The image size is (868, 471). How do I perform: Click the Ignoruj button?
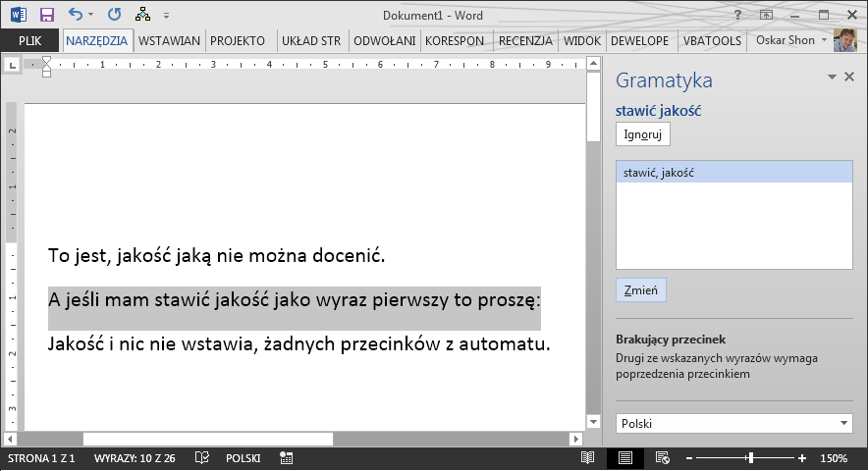point(643,134)
